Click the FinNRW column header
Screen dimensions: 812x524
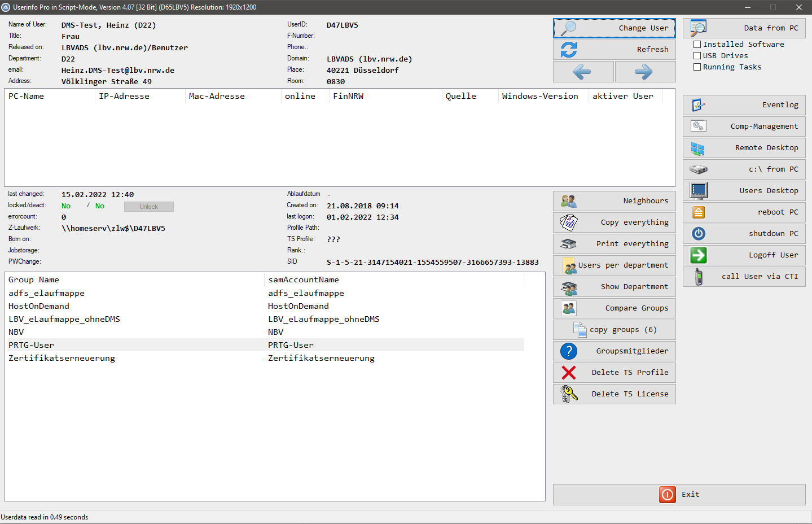pyautogui.click(x=385, y=97)
